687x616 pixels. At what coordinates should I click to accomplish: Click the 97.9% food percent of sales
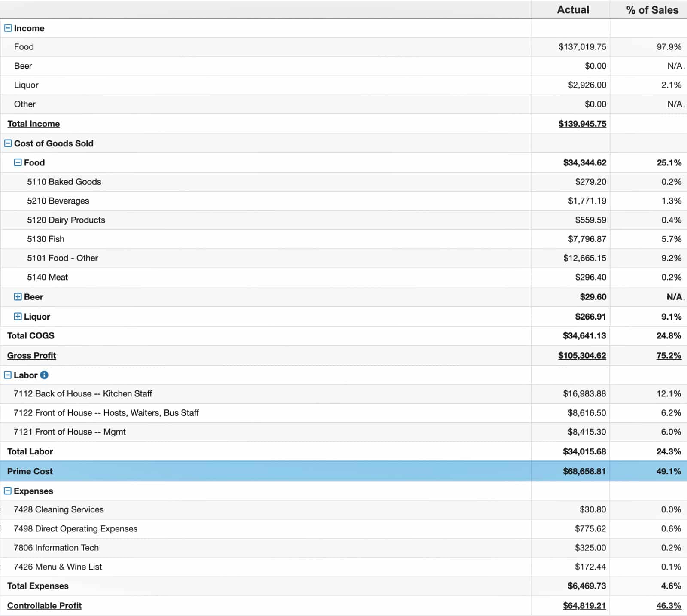click(669, 47)
